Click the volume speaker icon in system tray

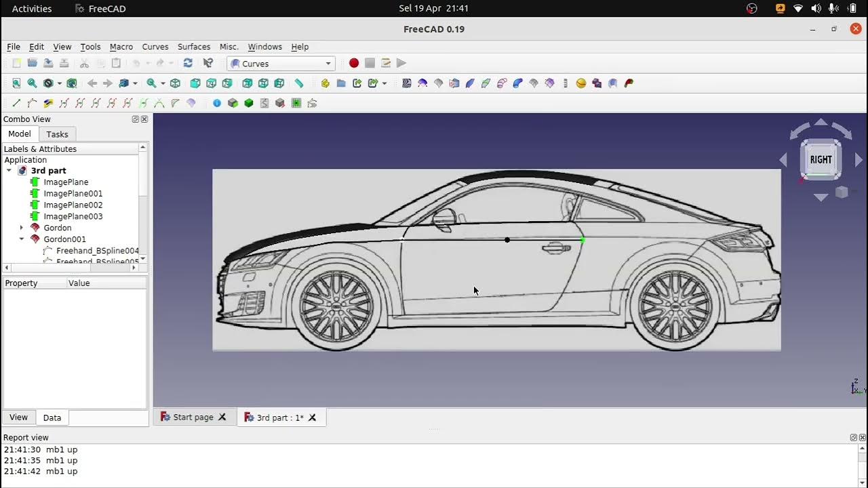click(816, 8)
